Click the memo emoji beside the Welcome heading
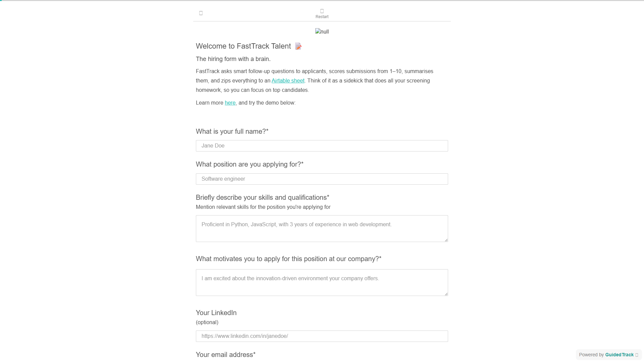Image resolution: width=644 pixels, height=362 pixels. point(298,46)
